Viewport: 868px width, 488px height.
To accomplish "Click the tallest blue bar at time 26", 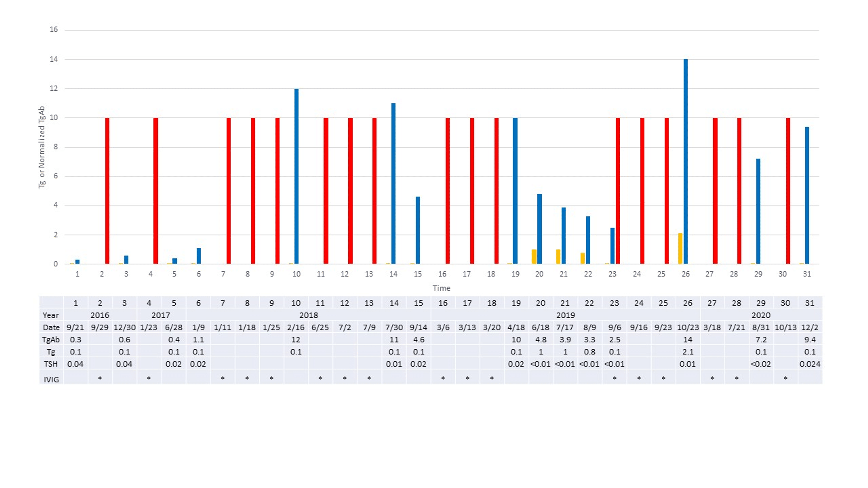I will tap(685, 162).
